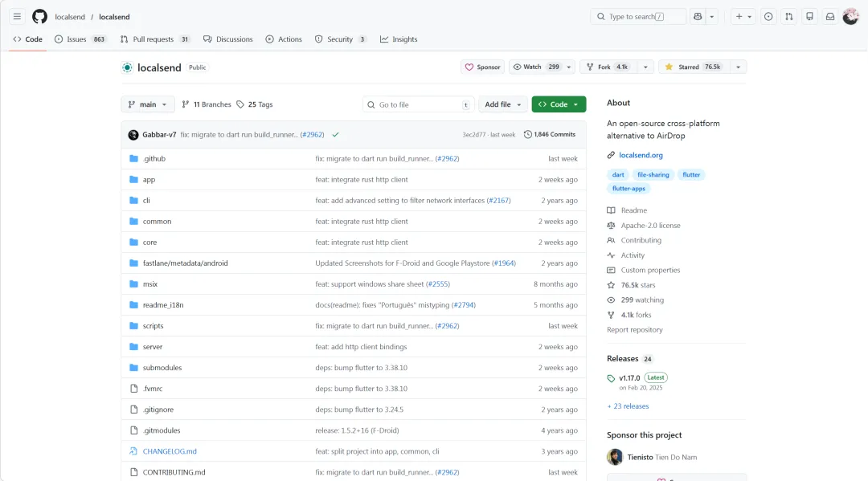Open the issues icon in header
This screenshot has height=481, width=868.
[768, 17]
